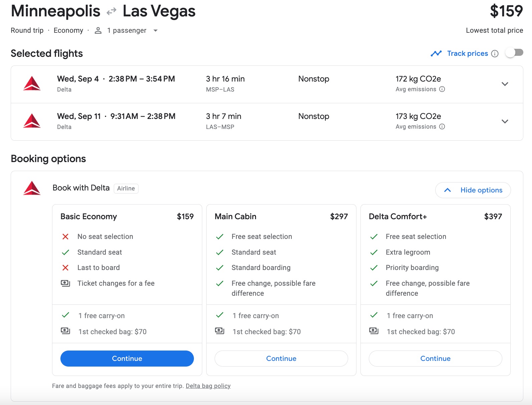The image size is (532, 405).
Task: Click the Basic Economy $159 price
Action: click(x=185, y=217)
